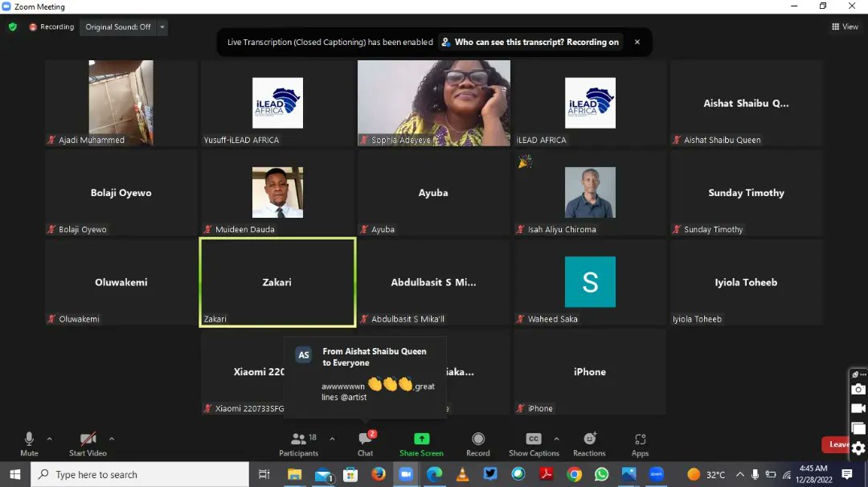Launch Firefox from the taskbar
This screenshot has width=868, height=487.
pos(378,474)
